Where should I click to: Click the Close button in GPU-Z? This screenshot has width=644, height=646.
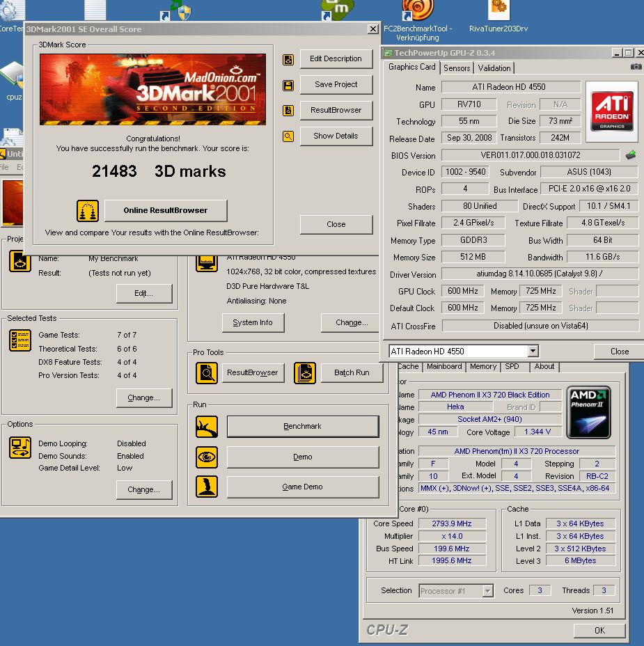tap(619, 352)
